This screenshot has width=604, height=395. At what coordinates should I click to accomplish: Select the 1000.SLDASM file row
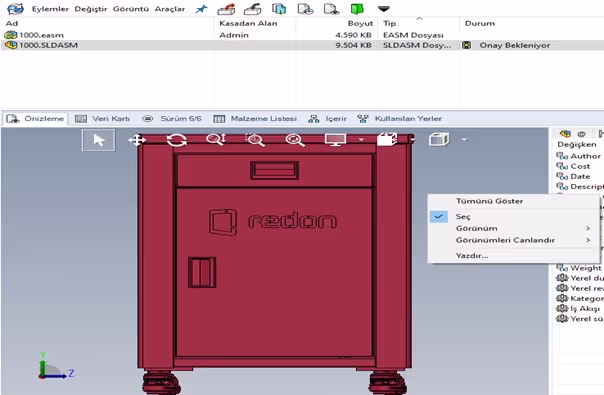[x=302, y=45]
